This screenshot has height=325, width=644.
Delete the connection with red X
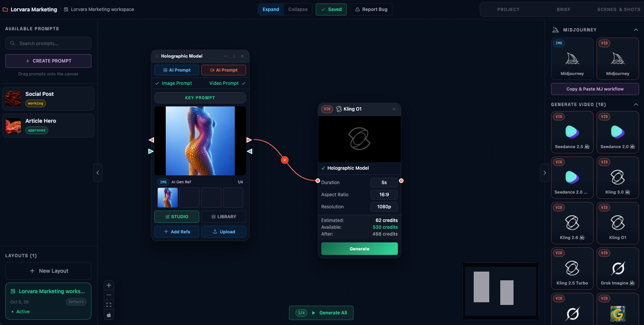tap(285, 160)
